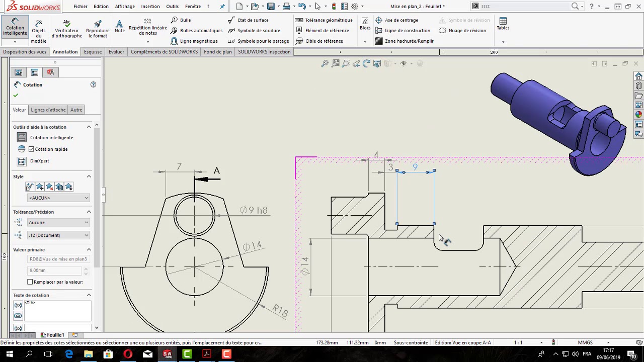Open the AUCUN style dropdown
The height and width of the screenshot is (362, 644).
click(x=58, y=198)
